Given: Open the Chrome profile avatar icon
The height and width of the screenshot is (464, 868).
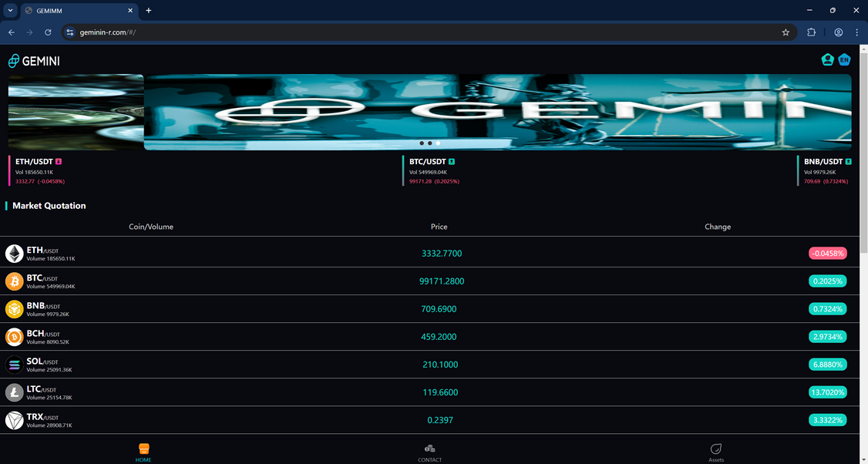Looking at the screenshot, I should [839, 32].
